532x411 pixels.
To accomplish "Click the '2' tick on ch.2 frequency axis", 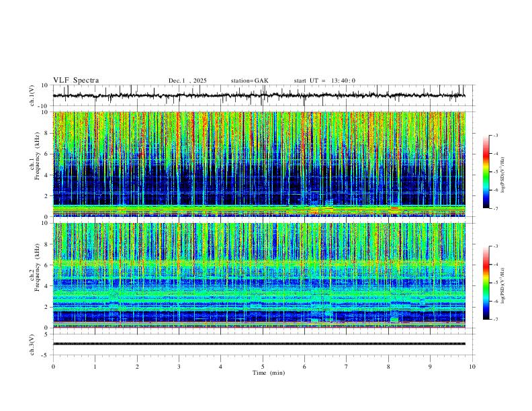I will tap(46, 307).
